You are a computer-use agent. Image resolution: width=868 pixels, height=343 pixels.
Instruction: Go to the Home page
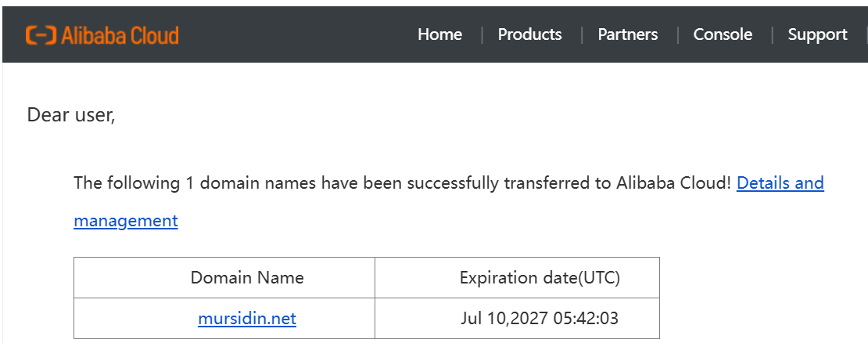pos(439,34)
